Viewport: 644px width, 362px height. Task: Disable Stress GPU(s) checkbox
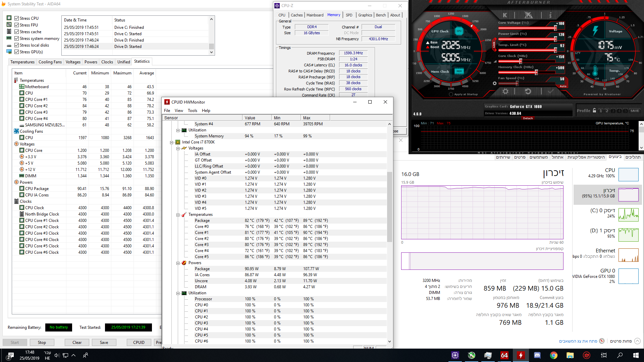click(x=16, y=52)
